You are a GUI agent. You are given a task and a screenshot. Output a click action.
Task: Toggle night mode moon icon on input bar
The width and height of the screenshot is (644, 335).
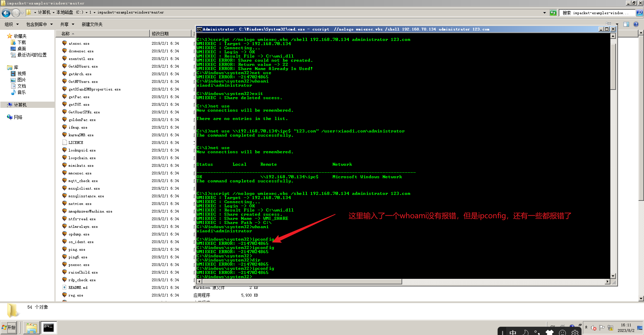tap(525, 332)
